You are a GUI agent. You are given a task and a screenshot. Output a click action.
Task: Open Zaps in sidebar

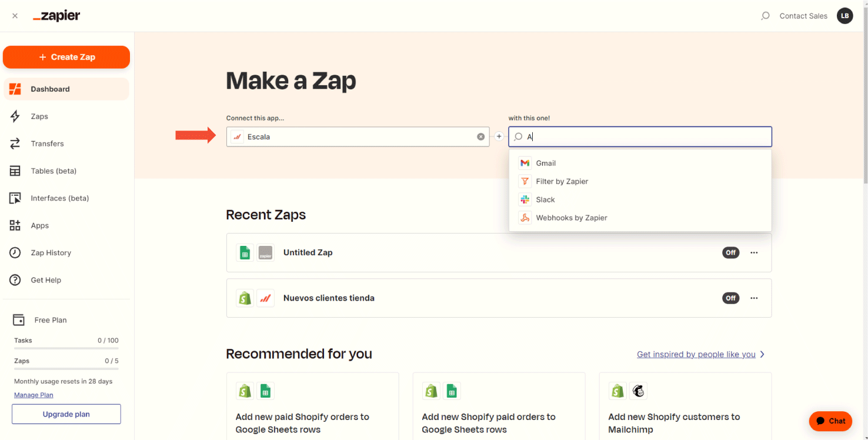click(x=66, y=116)
